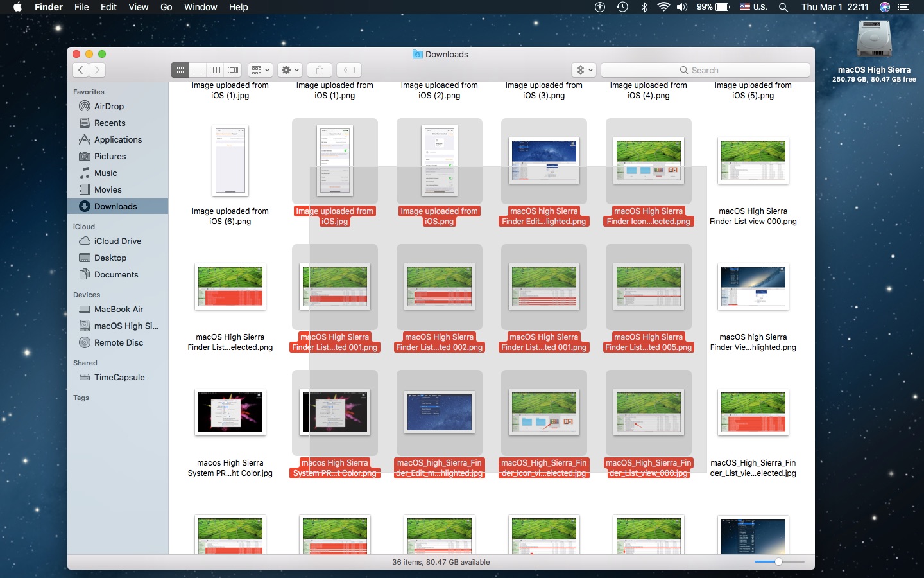Open Applications in the sidebar
This screenshot has width=924, height=578.
tap(118, 139)
